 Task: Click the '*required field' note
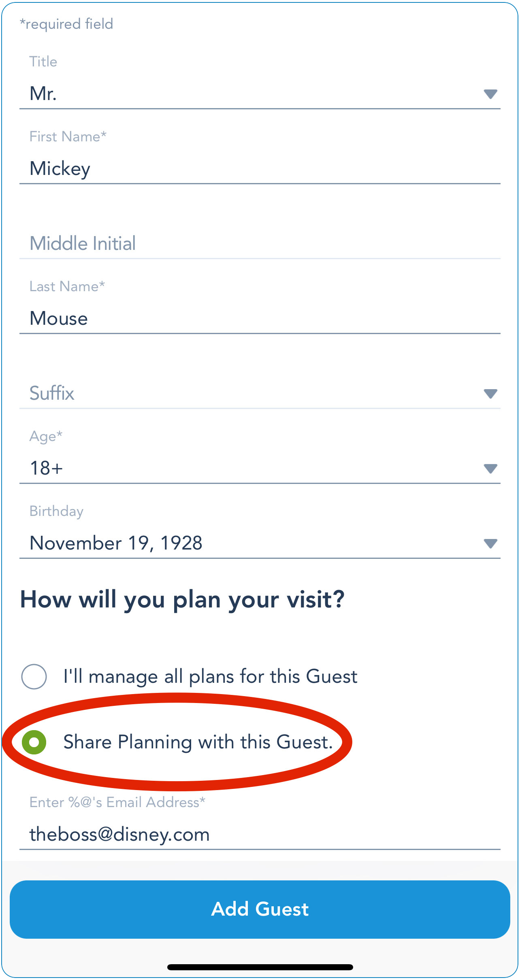(66, 24)
